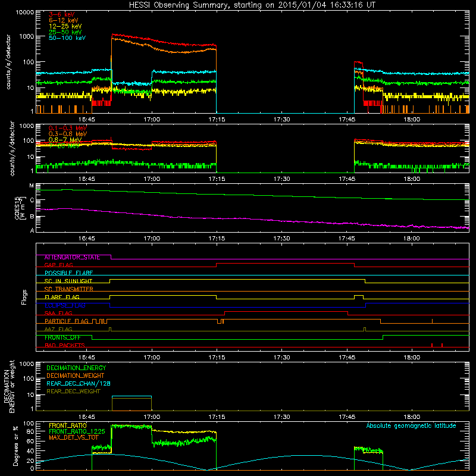
Task: Click the SC_IN_SUNLIGHT flag label
Action: click(68, 281)
